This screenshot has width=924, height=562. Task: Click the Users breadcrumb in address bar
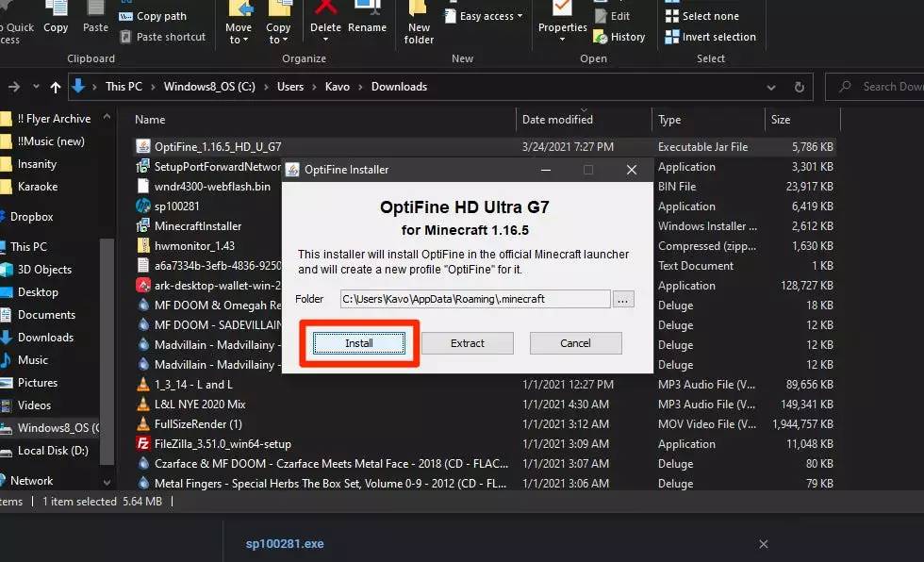(290, 87)
